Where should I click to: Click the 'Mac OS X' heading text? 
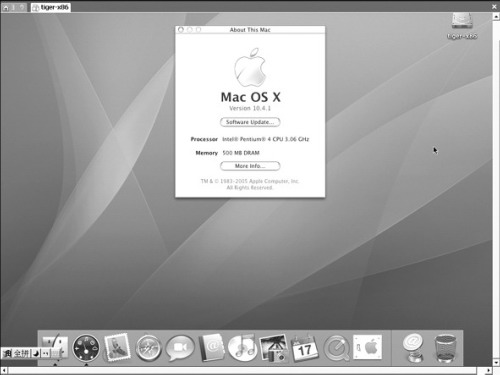click(250, 97)
